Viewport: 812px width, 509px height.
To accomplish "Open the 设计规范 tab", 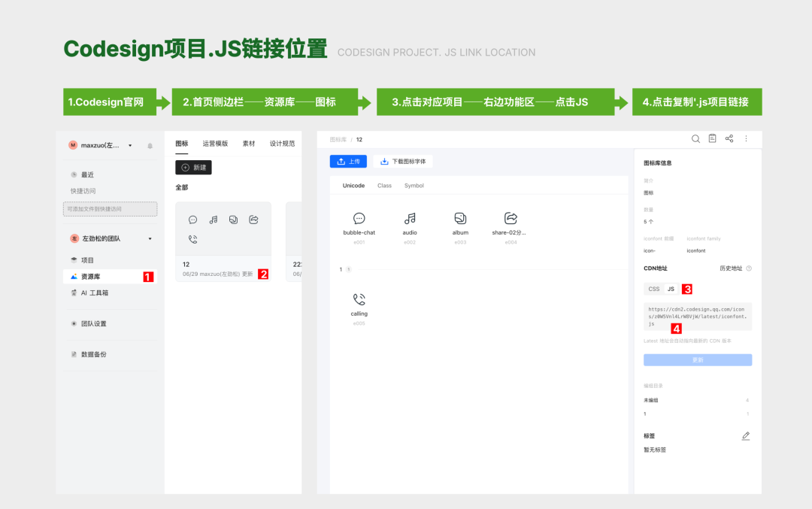I will click(282, 144).
